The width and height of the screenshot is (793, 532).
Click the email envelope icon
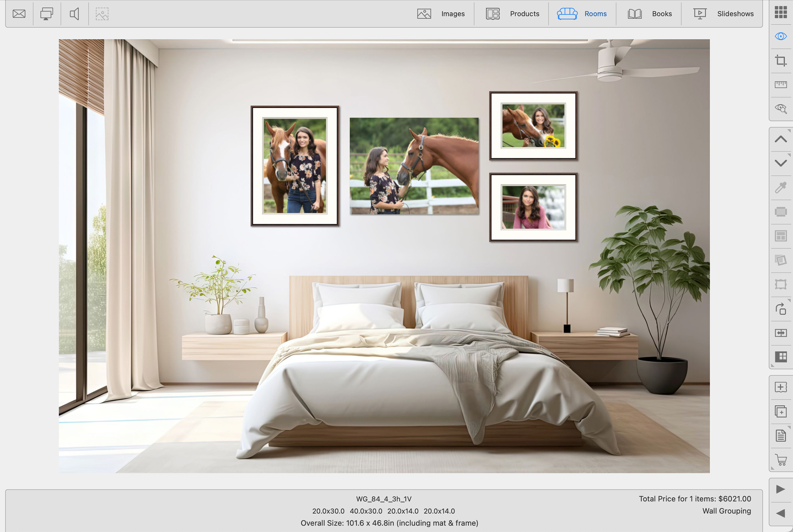(x=19, y=14)
